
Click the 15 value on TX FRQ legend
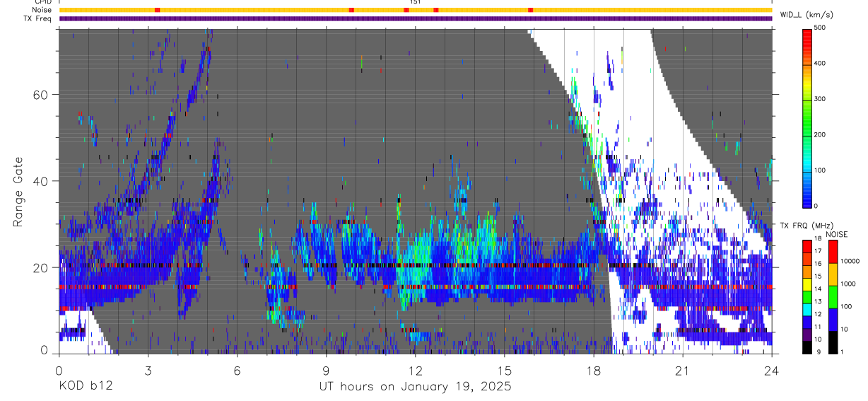point(819,277)
